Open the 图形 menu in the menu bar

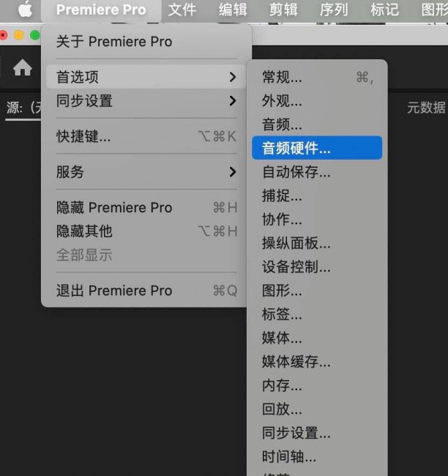[434, 10]
